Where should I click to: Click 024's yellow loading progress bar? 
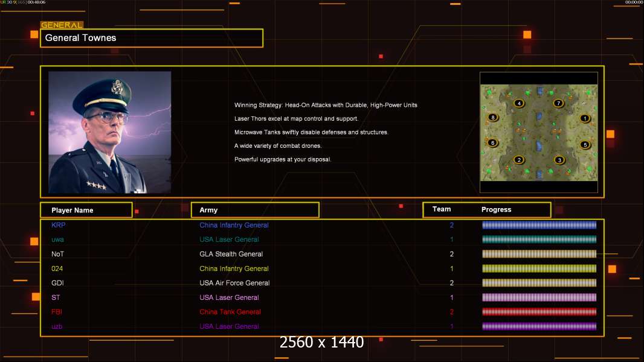point(539,268)
